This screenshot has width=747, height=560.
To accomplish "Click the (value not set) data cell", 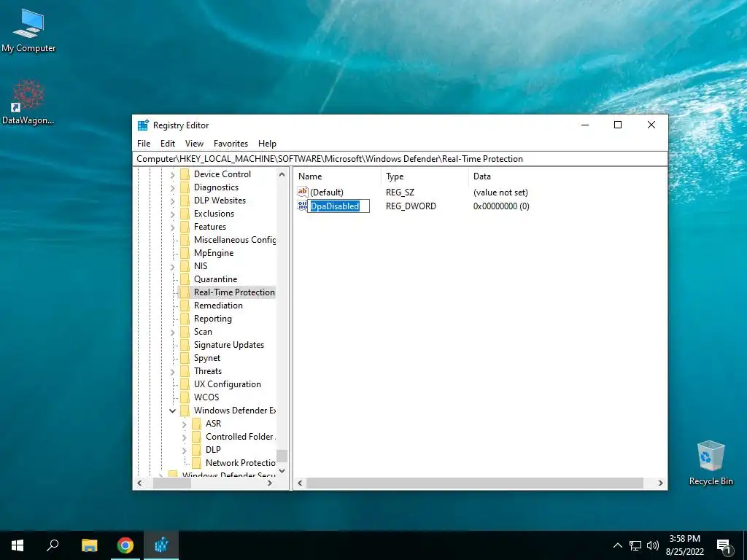I will 500,192.
